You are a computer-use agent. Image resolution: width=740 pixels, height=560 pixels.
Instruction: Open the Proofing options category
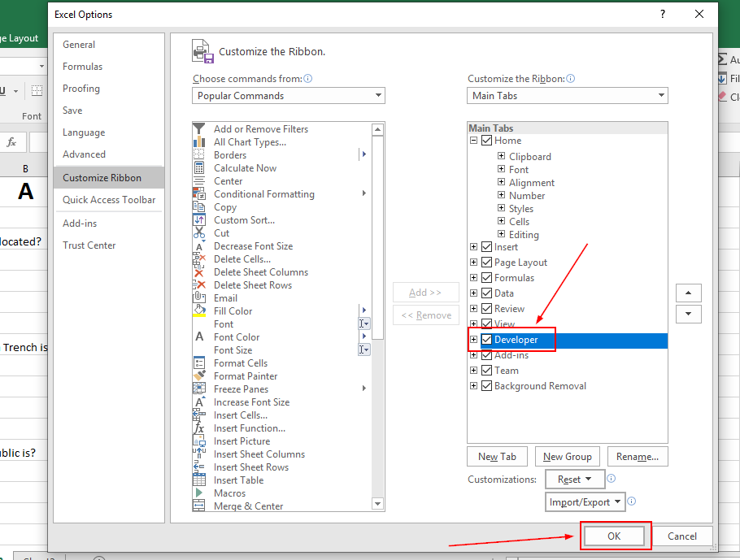coord(108,89)
